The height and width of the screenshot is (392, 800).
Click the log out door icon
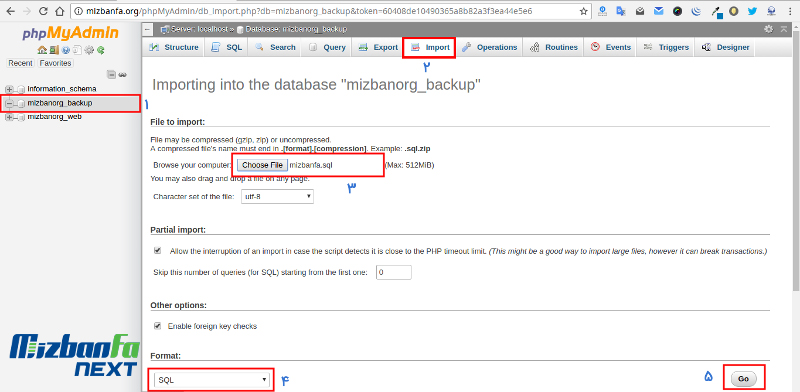click(x=54, y=50)
